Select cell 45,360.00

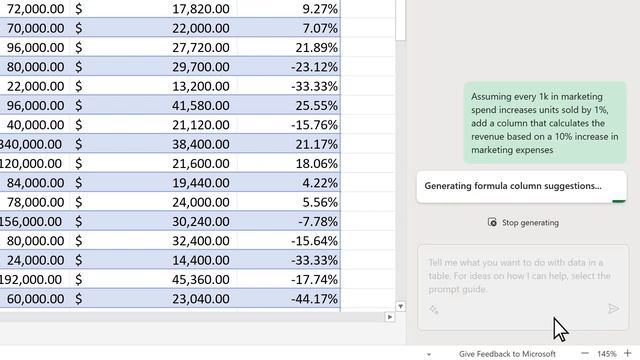pos(153,280)
